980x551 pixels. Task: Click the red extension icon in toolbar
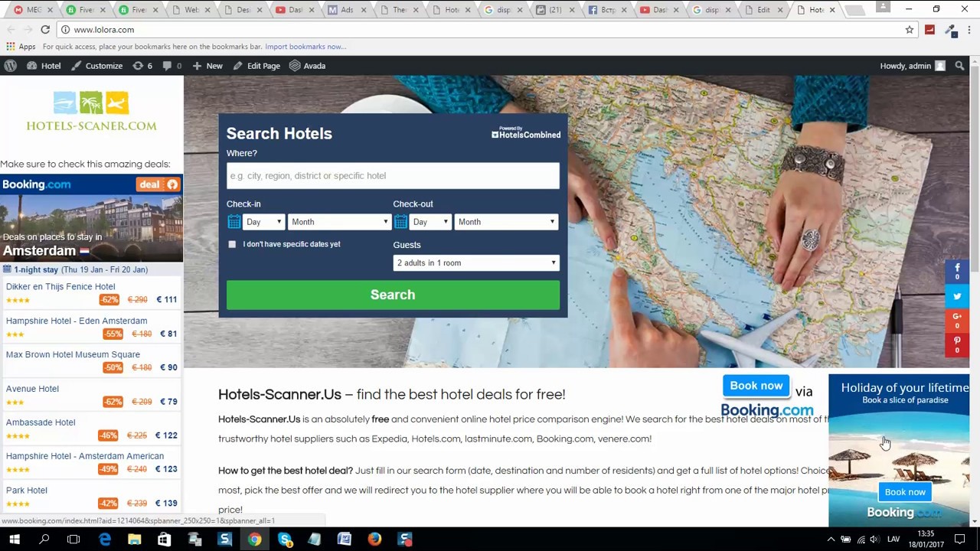pos(929,30)
